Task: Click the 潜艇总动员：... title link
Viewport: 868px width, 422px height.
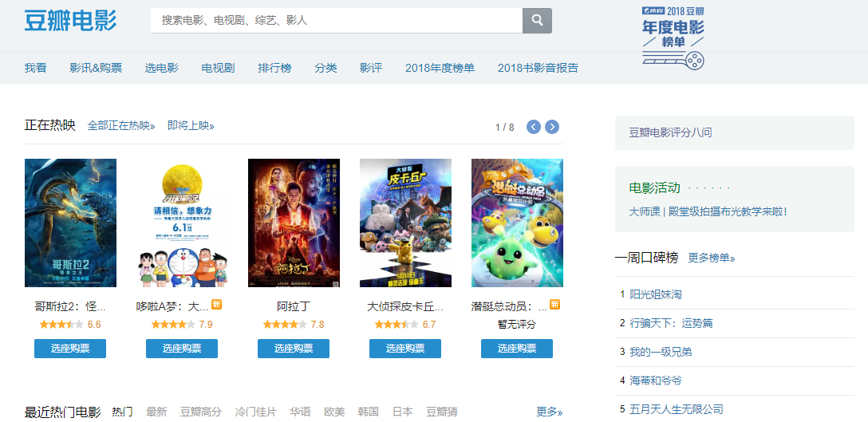Action: 509,306
